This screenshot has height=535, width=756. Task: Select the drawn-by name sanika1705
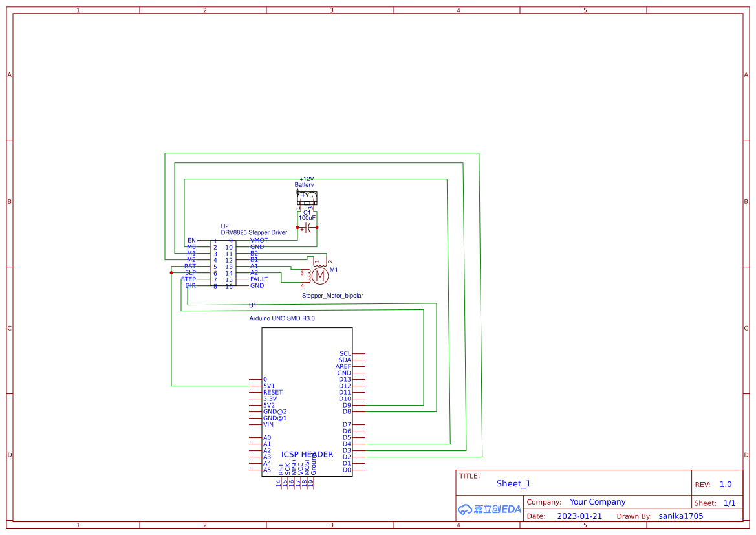pos(680,516)
